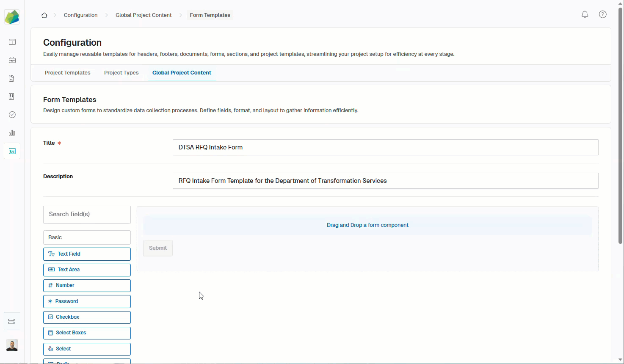
Task: Open the home page via breadcrumb house icon
Action: coord(44,15)
